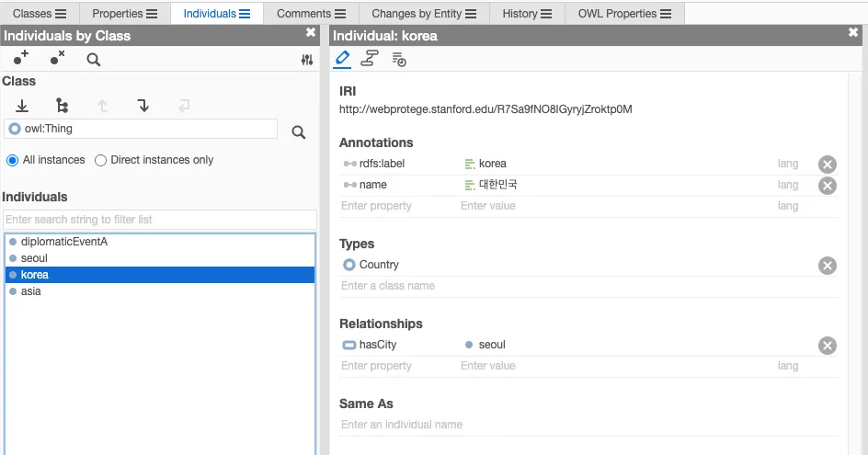Open the Properties tab hamburger menu
This screenshot has height=455, width=868.
pos(152,14)
